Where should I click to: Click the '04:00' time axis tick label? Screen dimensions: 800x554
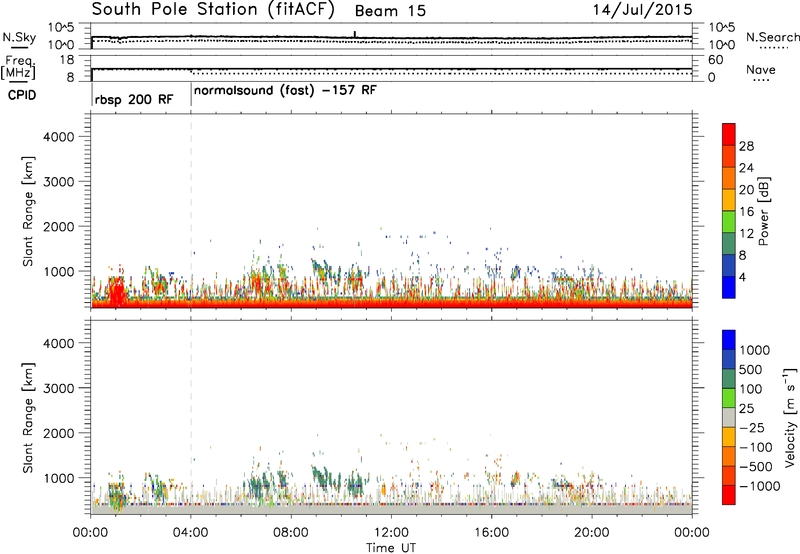pyautogui.click(x=191, y=533)
